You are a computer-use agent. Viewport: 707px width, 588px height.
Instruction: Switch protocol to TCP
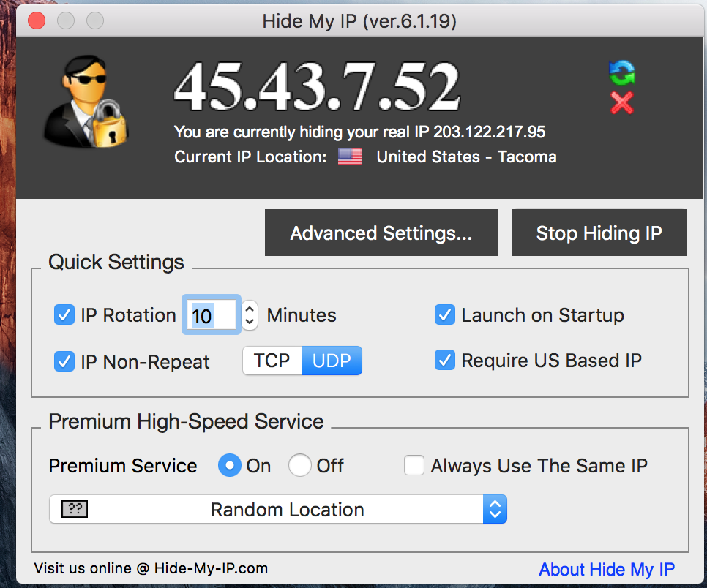click(272, 361)
